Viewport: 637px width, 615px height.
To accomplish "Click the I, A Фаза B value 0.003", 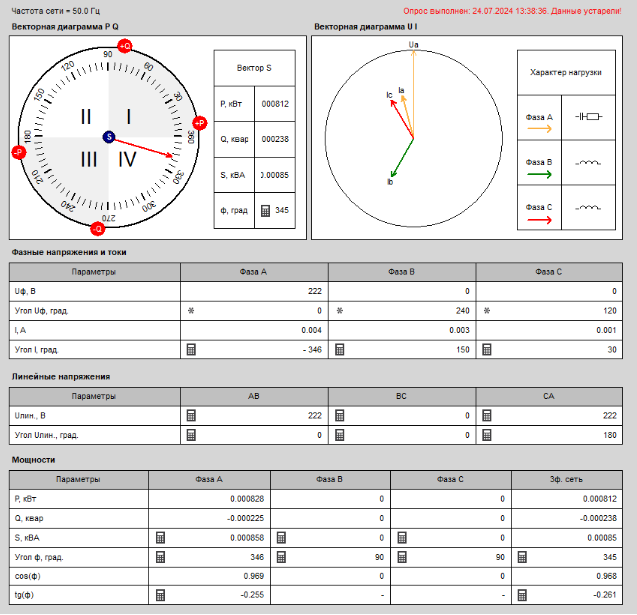I will [x=459, y=330].
